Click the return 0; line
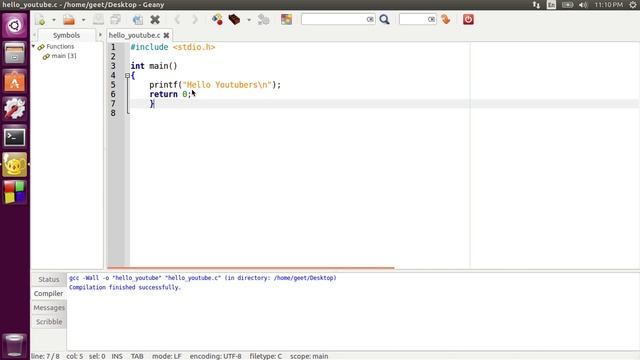 point(170,94)
